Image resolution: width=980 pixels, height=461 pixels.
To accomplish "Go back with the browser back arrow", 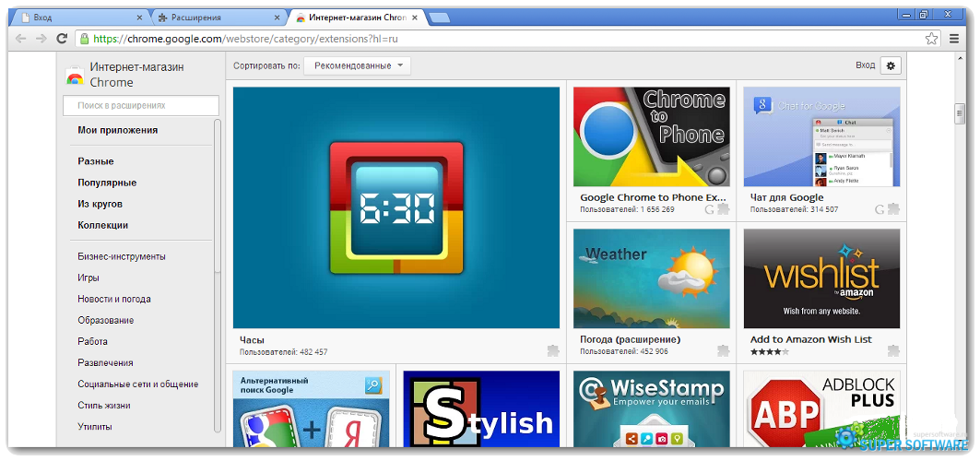I will [20, 39].
